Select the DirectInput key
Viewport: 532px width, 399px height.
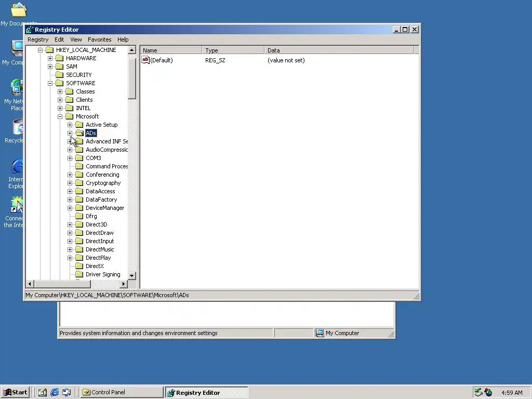[x=100, y=241]
